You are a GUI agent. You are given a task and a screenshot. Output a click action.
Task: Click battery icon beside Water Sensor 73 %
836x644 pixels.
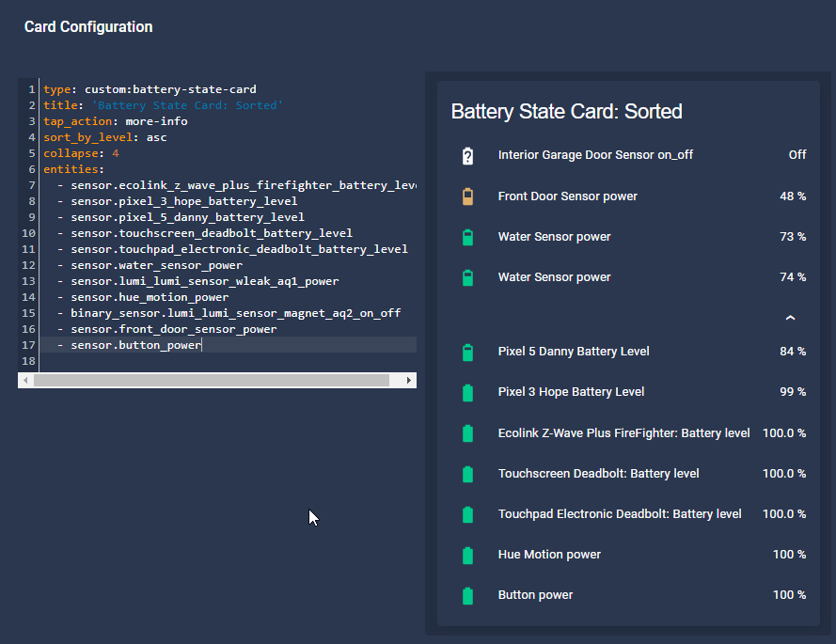pyautogui.click(x=467, y=237)
